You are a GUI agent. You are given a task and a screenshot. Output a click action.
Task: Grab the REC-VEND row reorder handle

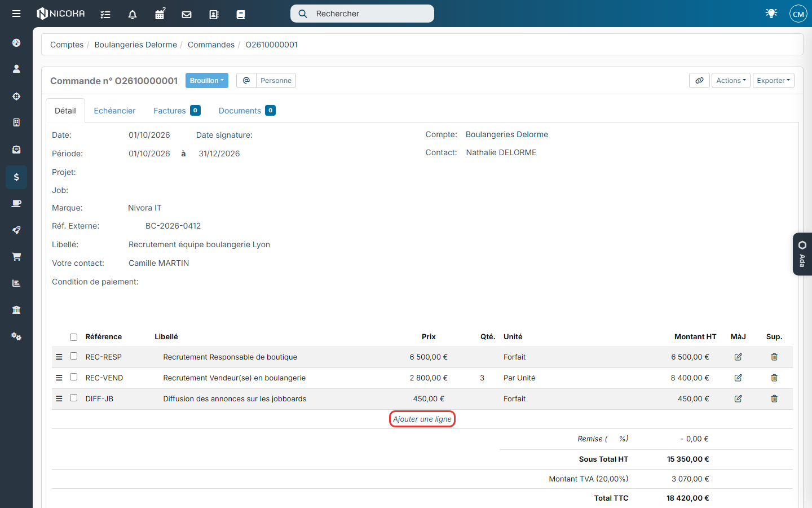(x=59, y=378)
